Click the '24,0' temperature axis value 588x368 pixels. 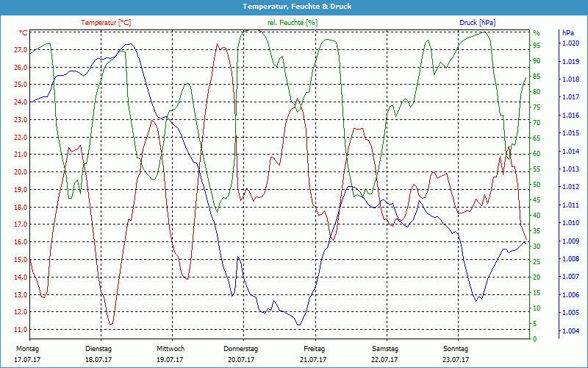tap(21, 102)
